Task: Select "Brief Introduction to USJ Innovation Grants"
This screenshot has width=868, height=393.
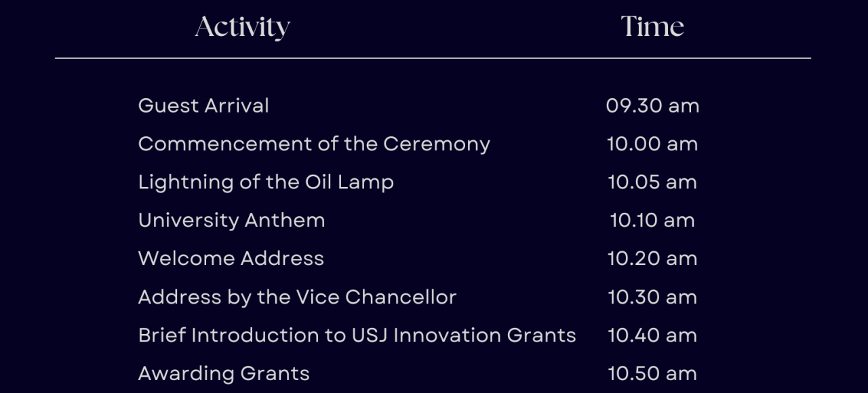Action: click(x=357, y=335)
